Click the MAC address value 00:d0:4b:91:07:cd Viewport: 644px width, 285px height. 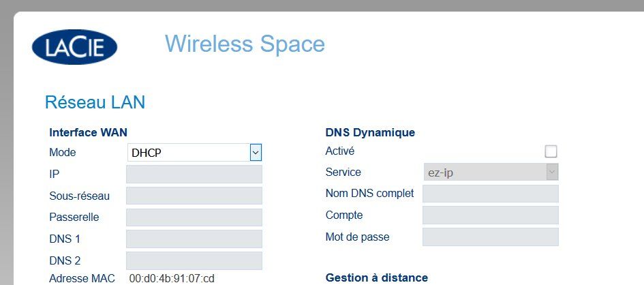coord(172,278)
